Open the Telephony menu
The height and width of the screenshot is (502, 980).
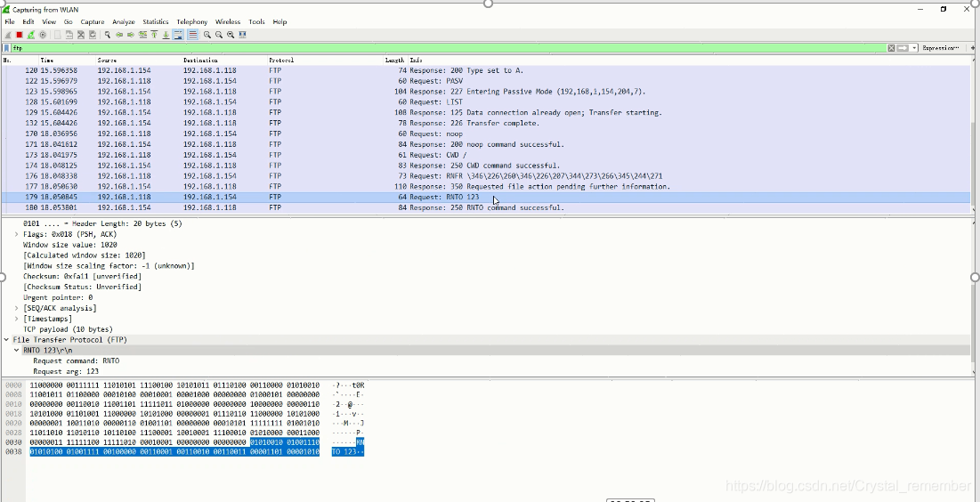(192, 22)
